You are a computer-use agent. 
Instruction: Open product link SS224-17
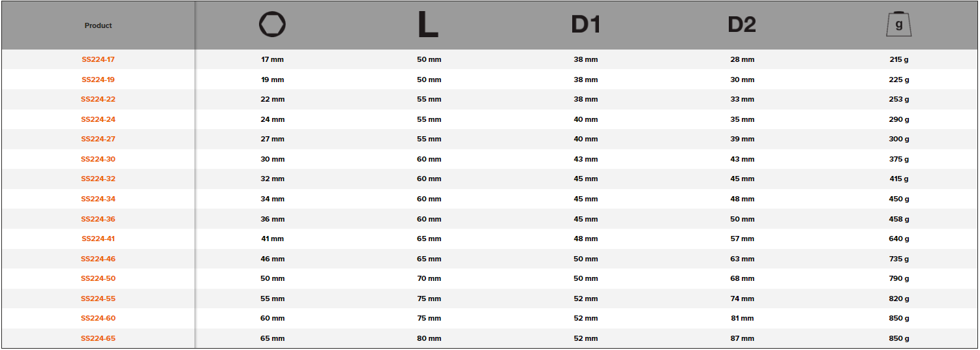98,60
